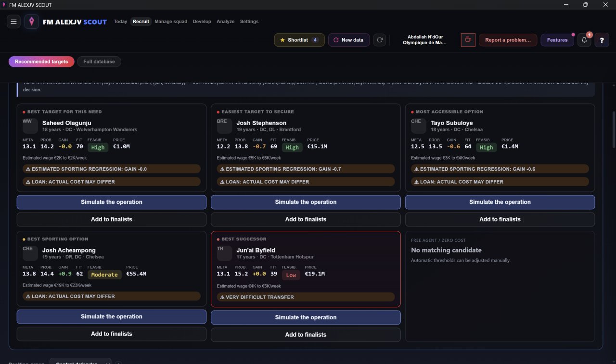Simulate the operation for Tayo Subuloye
This screenshot has height=364, width=616.
click(500, 202)
